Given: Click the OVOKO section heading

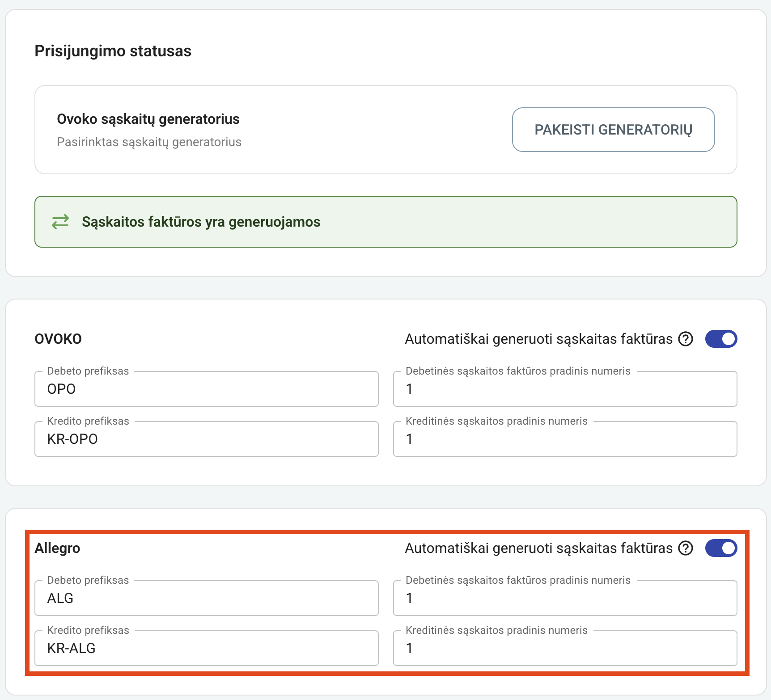Looking at the screenshot, I should click(58, 339).
